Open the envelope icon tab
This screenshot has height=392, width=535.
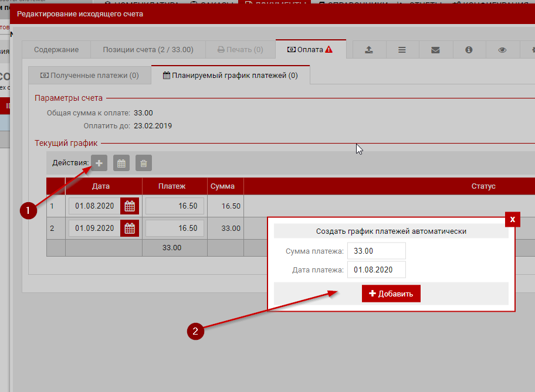click(435, 50)
